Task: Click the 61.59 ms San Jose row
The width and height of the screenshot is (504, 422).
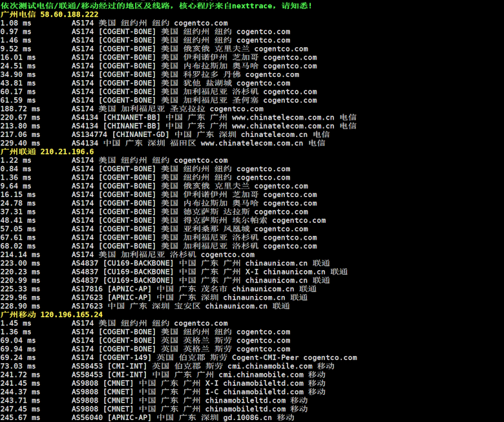Action: 158,100
